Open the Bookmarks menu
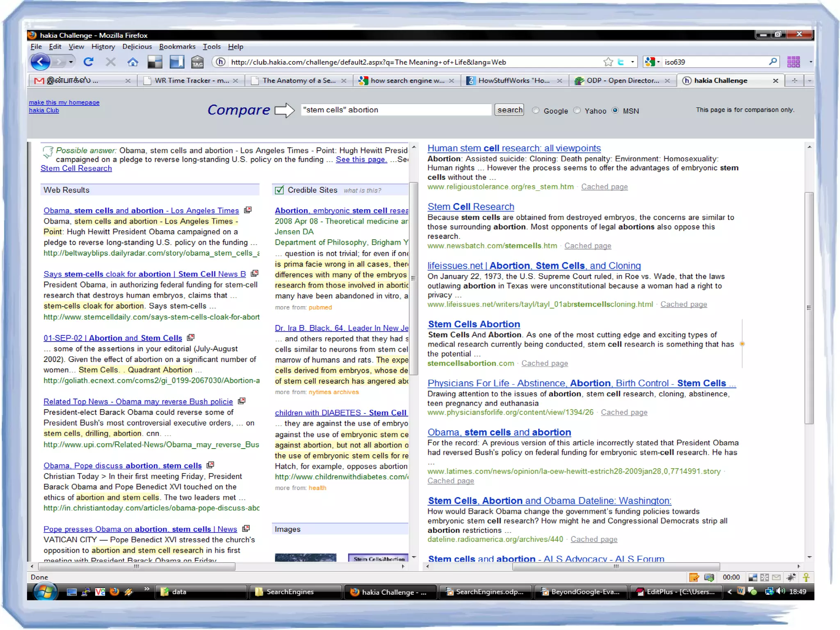 (177, 46)
